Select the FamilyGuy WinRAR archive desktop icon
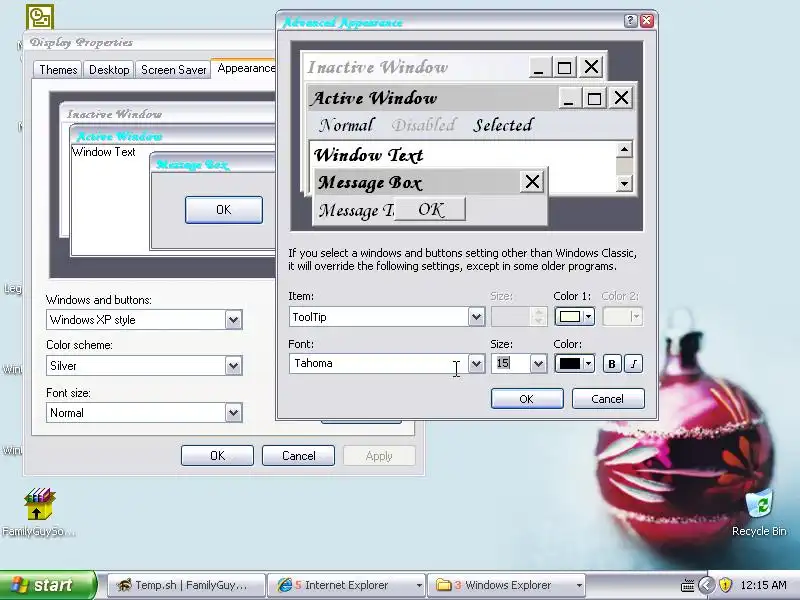The height and width of the screenshot is (600, 800). 38,512
